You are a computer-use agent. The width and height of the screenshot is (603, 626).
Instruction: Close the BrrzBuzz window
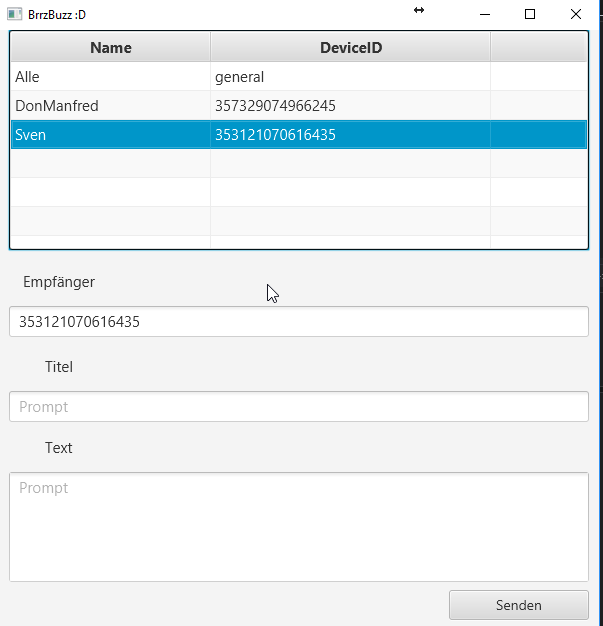(576, 14)
